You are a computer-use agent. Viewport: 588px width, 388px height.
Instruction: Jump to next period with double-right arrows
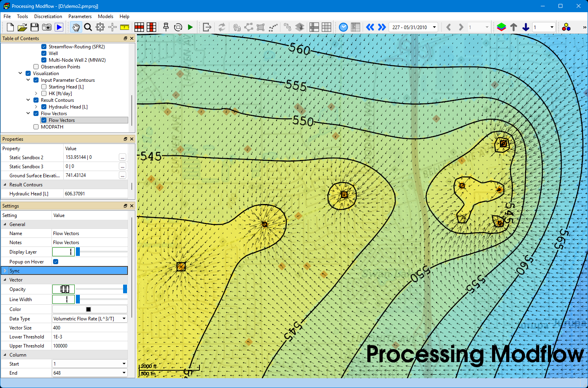click(x=382, y=27)
